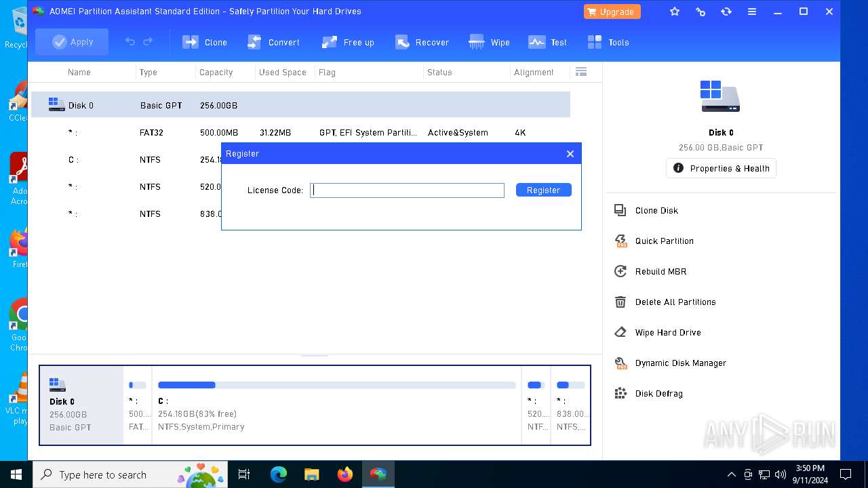
Task: Click the Alignment column header
Action: pos(534,73)
